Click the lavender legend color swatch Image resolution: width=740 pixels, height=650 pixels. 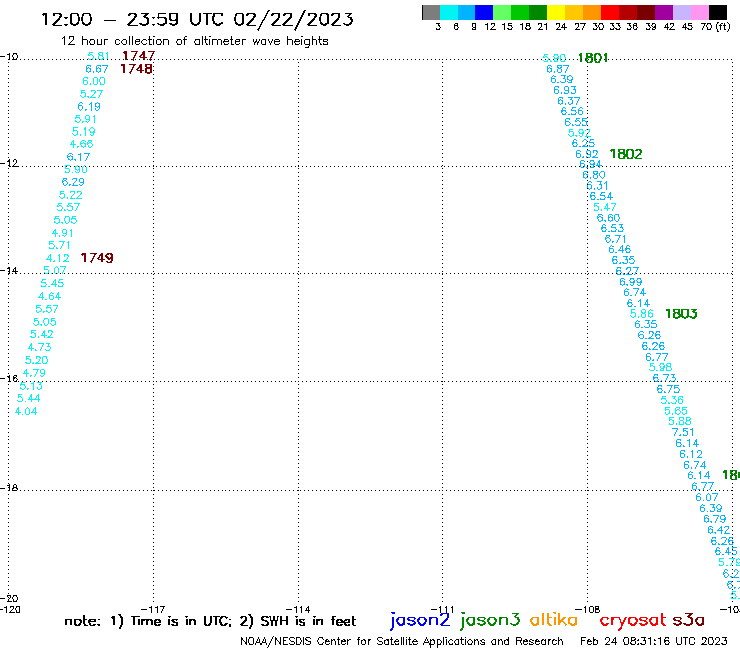[681, 12]
